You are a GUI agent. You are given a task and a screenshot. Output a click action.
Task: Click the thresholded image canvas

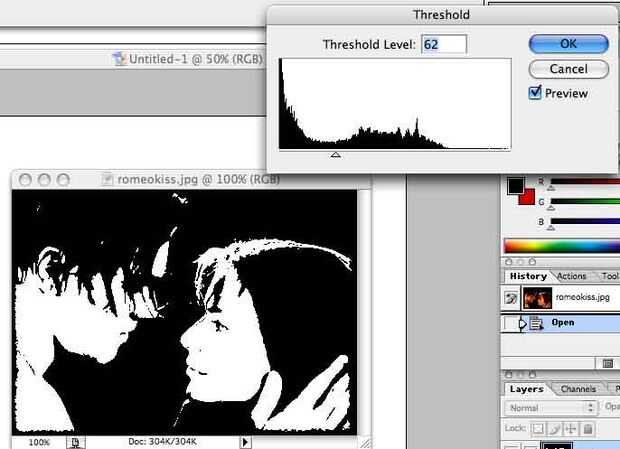click(x=184, y=312)
